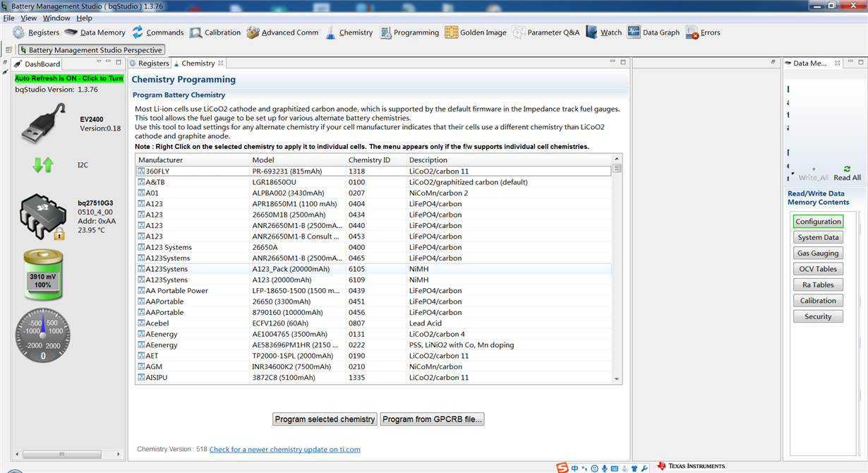Select the AA Portable Power LFP-18650-1500 row
The width and height of the screenshot is (868, 473).
(x=373, y=291)
